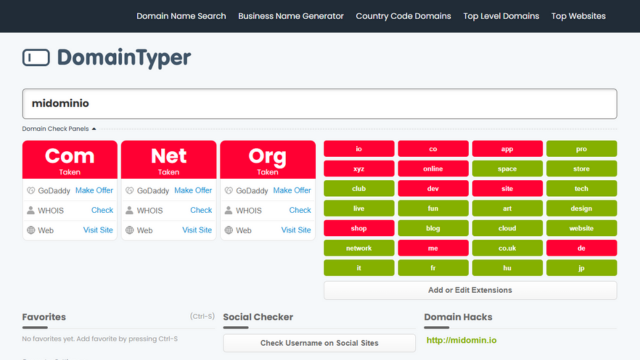Viewport: 640px width, 360px height.
Task: Click the it extension tile
Action: (359, 268)
